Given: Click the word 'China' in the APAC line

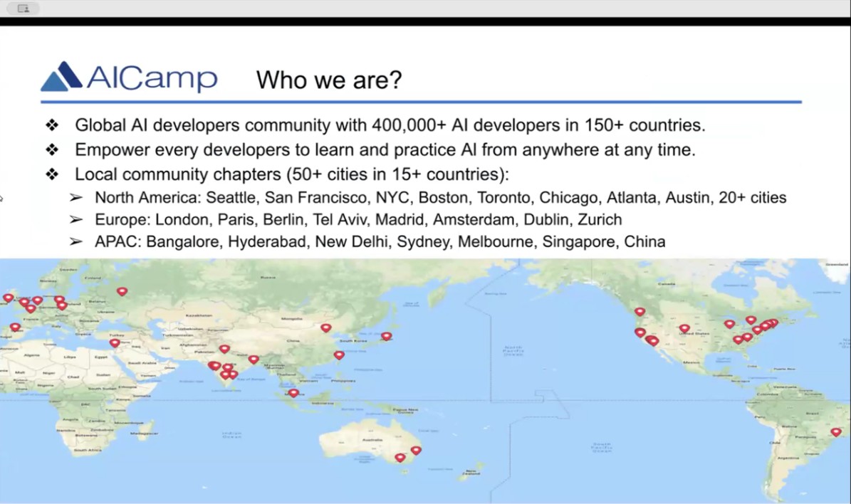Looking at the screenshot, I should click(644, 241).
